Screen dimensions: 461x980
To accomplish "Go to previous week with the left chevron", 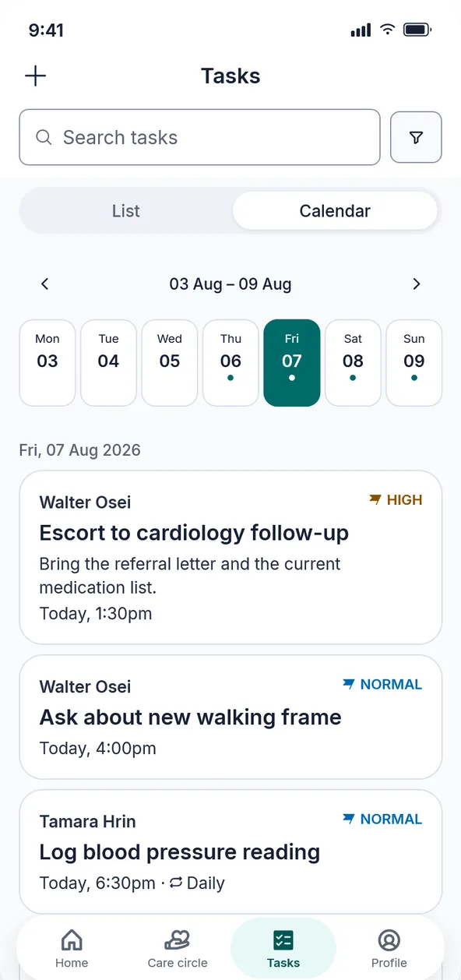I will pos(45,284).
